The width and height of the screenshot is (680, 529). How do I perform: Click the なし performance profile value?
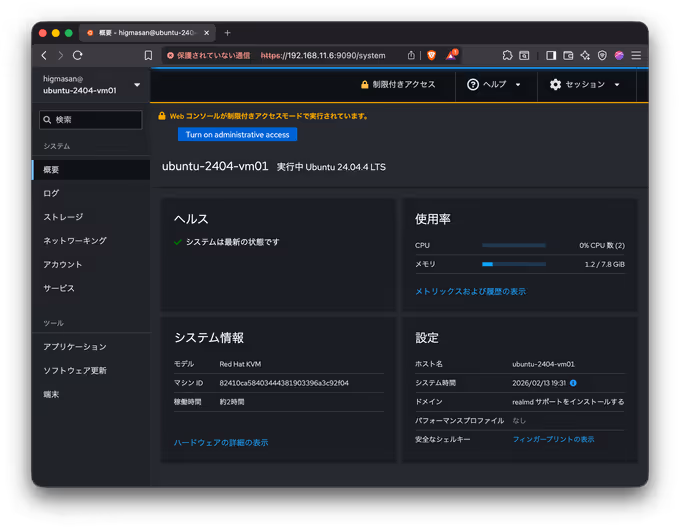point(519,421)
